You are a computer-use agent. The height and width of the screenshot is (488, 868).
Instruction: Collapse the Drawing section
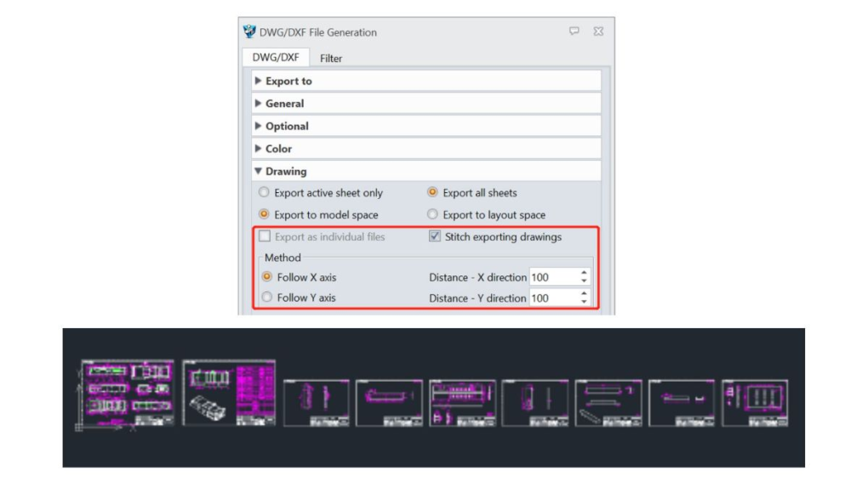(426, 172)
